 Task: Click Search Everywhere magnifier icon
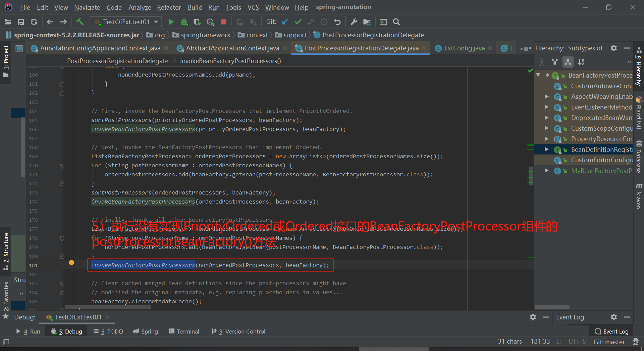point(396,22)
